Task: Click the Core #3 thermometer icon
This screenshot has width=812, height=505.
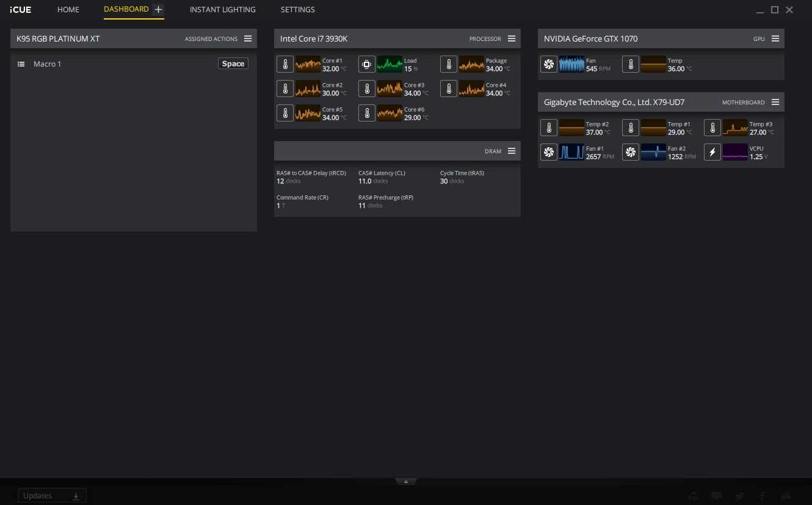Action: pyautogui.click(x=367, y=89)
